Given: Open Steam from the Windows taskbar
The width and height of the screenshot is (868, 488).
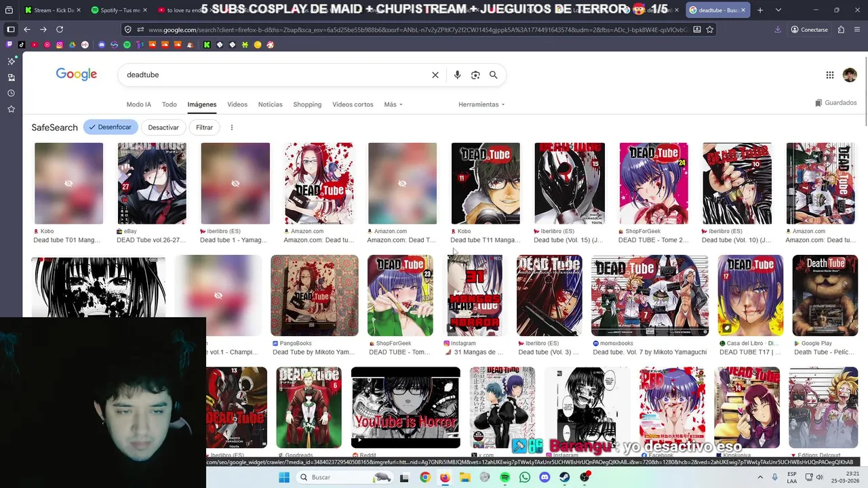Looking at the screenshot, I should (564, 477).
